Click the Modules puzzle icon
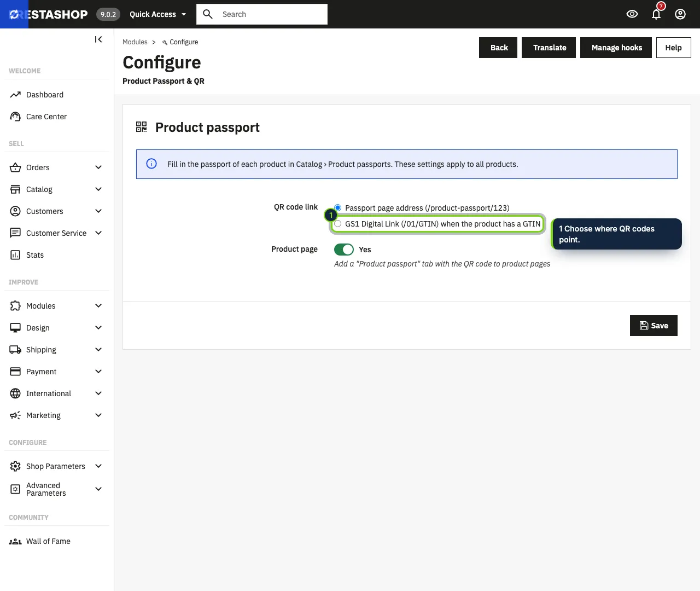700x591 pixels. click(x=15, y=306)
